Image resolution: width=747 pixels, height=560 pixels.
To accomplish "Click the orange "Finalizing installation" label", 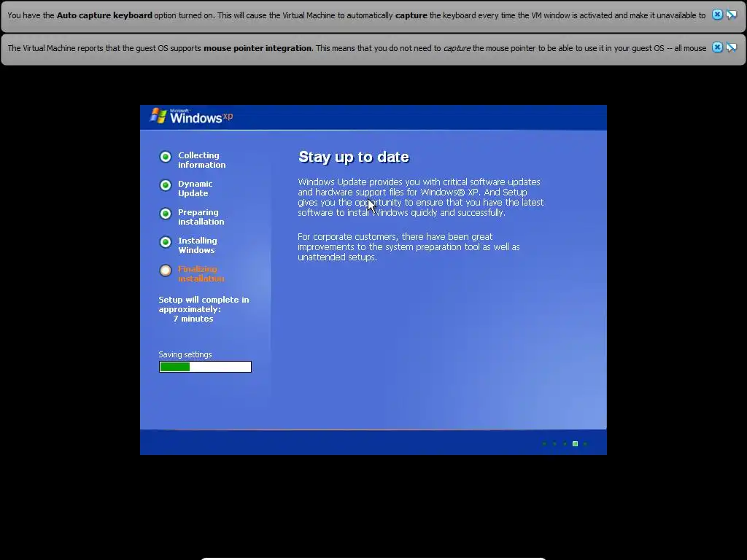I will [x=201, y=274].
